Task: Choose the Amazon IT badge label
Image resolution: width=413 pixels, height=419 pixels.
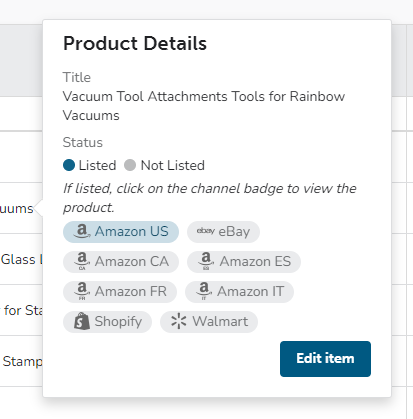Action: (251, 291)
